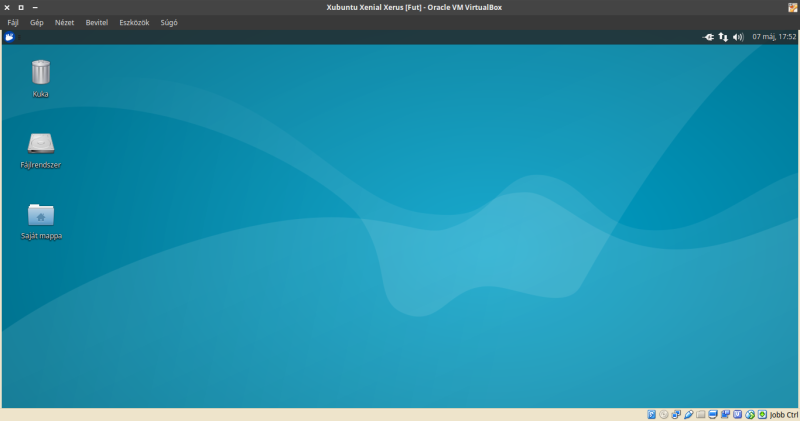Viewport: 800px width, 421px height.
Task: Click the virtualization features status icon
Action: pos(737,414)
